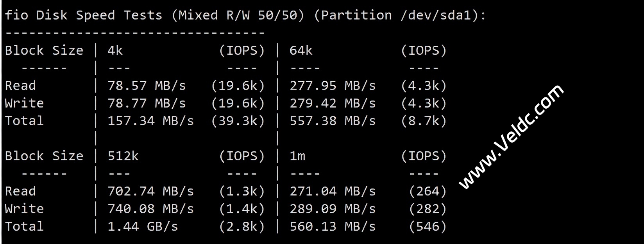Click the 78.57 MB/s read value
This screenshot has width=644, height=244.
point(147,86)
